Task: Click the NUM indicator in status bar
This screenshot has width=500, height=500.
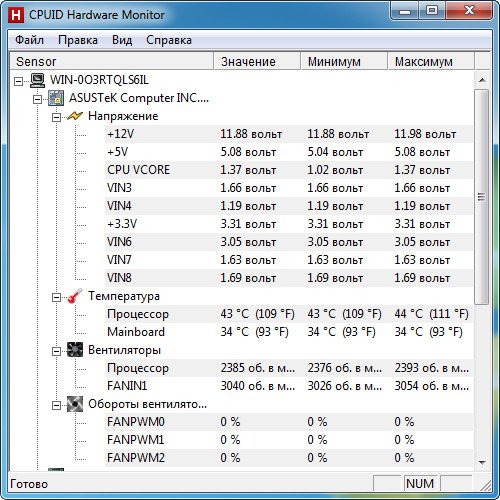Action: pos(420,483)
